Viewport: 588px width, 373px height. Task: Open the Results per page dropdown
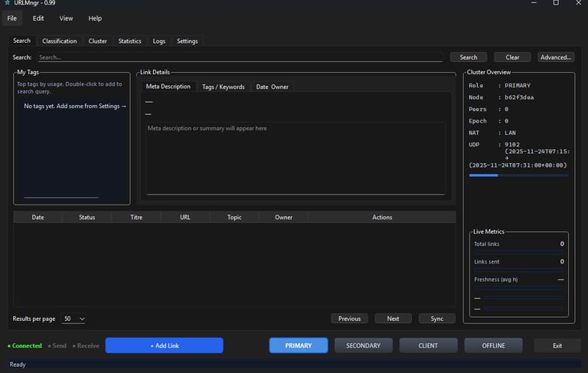[x=73, y=319]
